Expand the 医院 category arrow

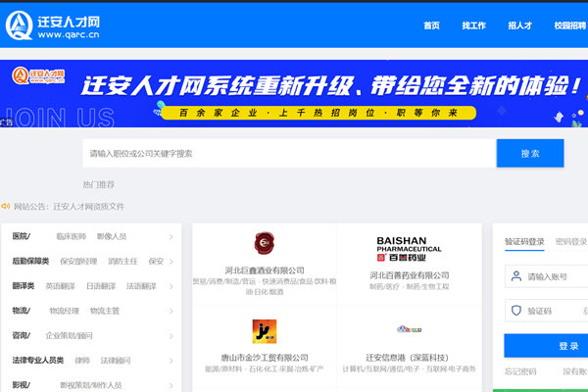pyautogui.click(x=171, y=237)
